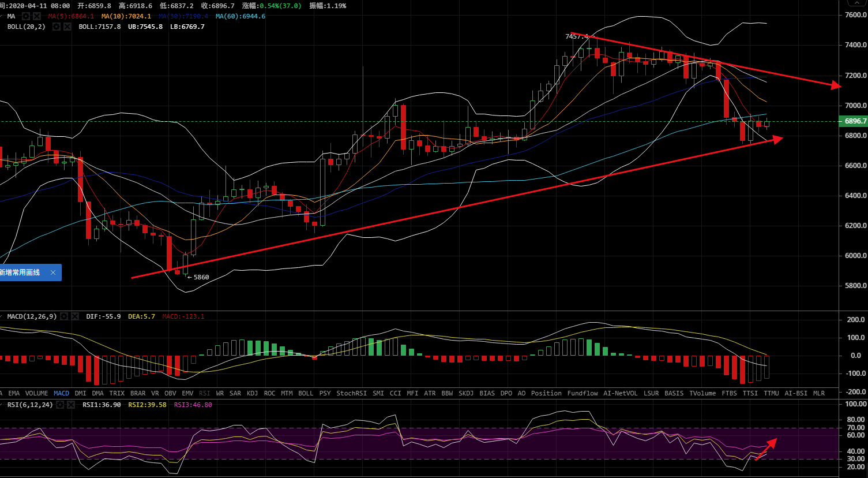This screenshot has width=868, height=478.
Task: Open MACD(12,26,9) settings gear
Action: [65, 316]
